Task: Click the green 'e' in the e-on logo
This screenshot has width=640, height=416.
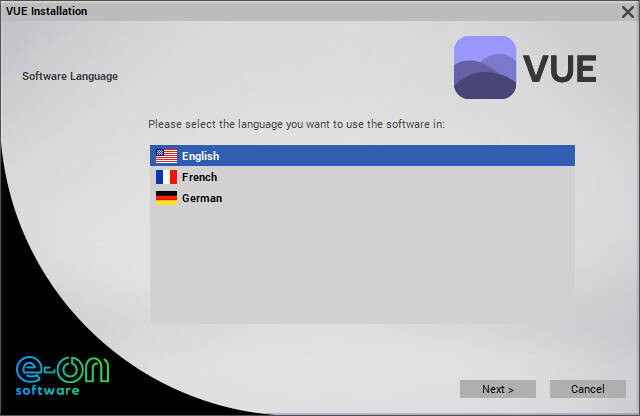Action: (x=28, y=368)
